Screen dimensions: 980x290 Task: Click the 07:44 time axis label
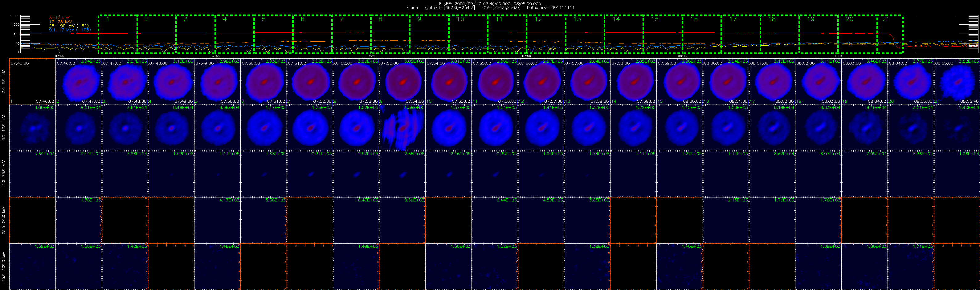click(x=59, y=56)
